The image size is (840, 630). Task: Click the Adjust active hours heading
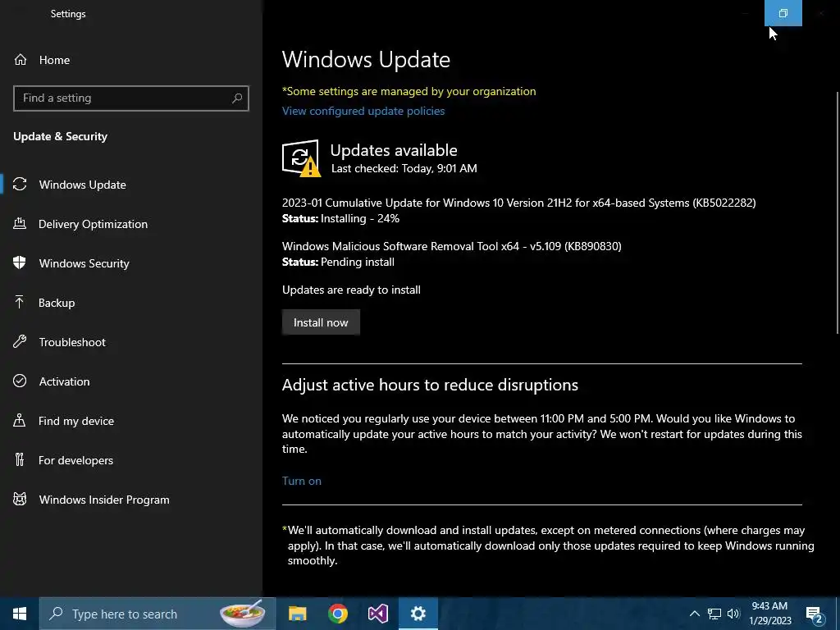(430, 385)
